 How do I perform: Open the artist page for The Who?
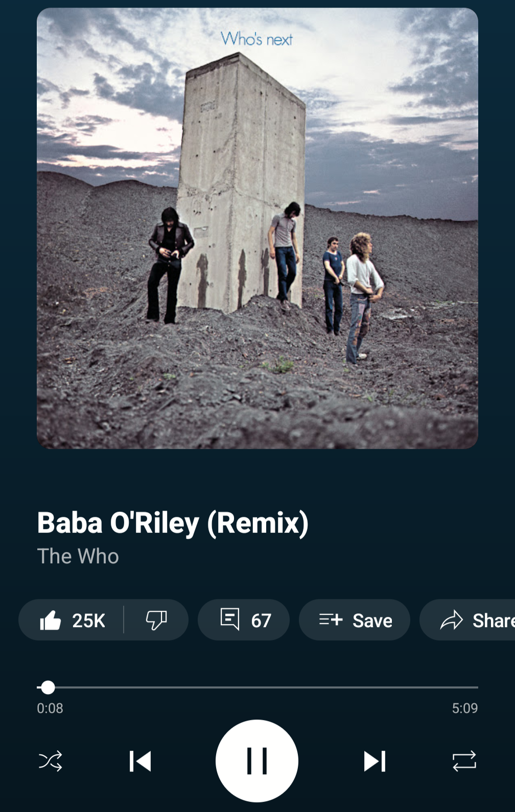pos(78,556)
